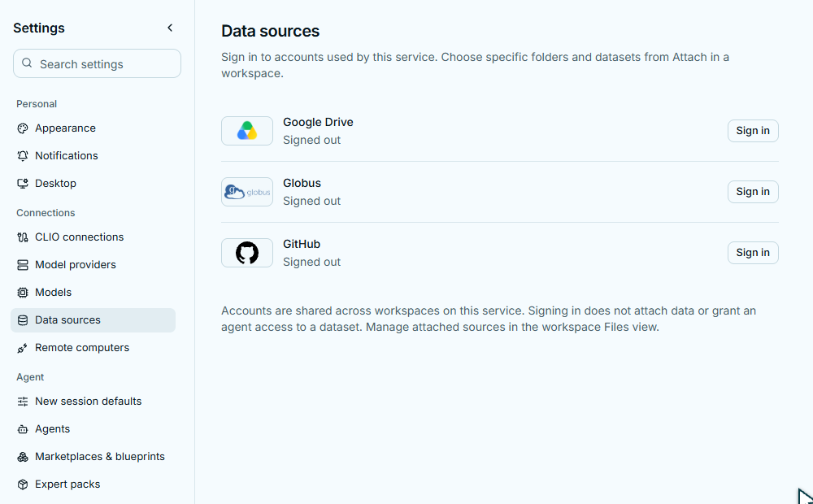Screen dimensions: 813x504
Task: Open the Models settings page
Action: click(93, 293)
